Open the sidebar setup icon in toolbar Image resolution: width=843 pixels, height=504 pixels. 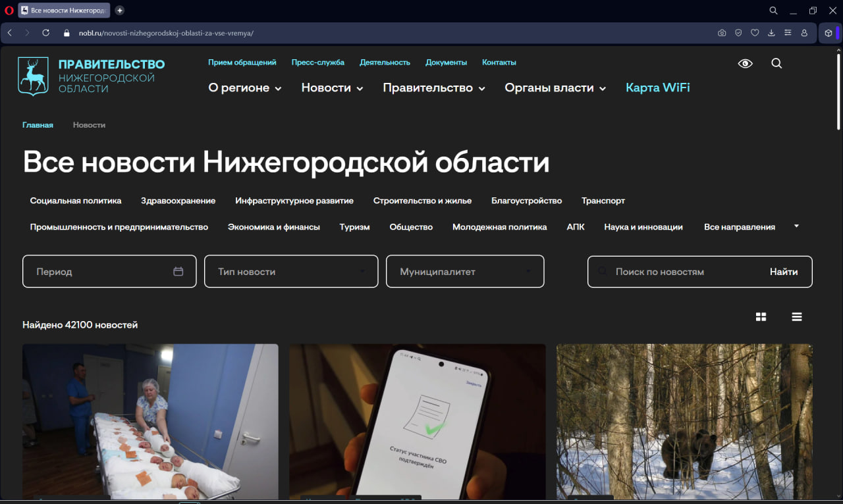click(788, 32)
